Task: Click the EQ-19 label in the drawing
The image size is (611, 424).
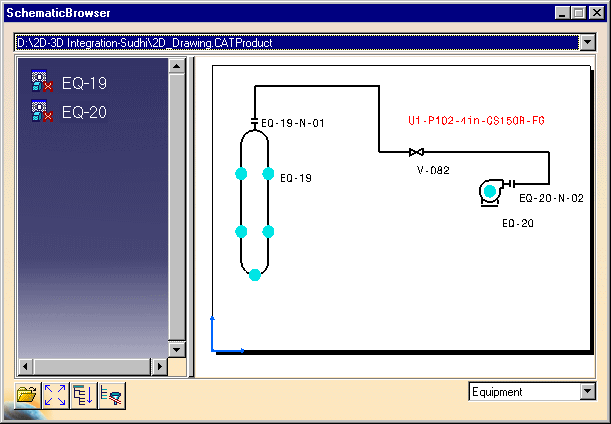Action: point(296,178)
